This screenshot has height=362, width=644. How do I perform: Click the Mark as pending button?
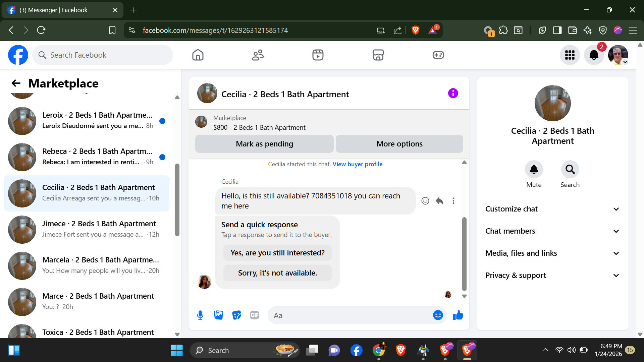[264, 144]
